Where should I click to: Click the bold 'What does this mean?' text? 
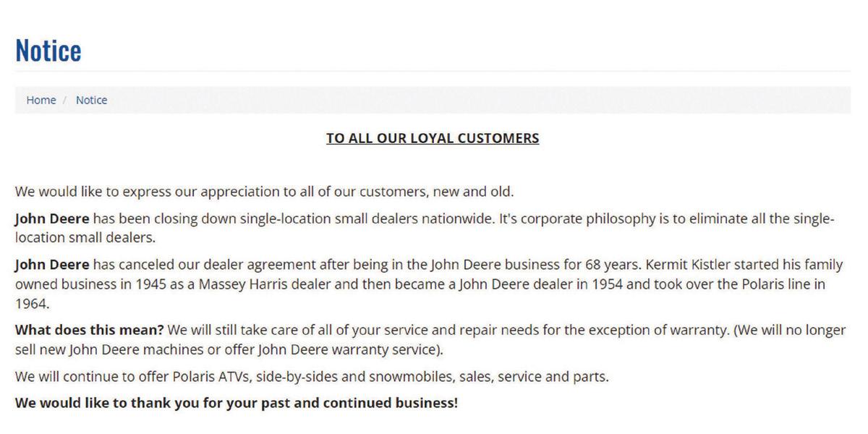90,330
